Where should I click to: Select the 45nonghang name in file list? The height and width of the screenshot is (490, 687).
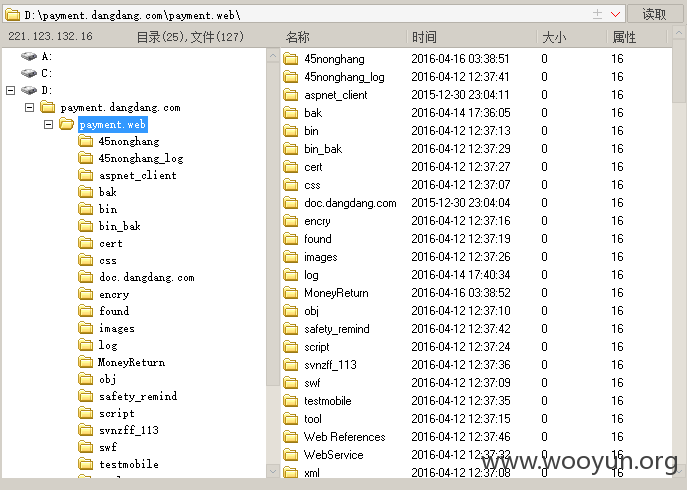pyautogui.click(x=334, y=59)
